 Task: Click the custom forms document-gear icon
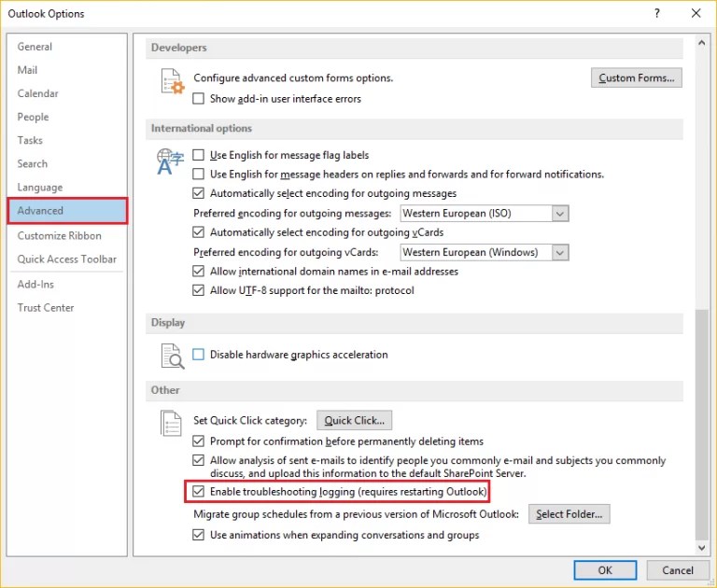173,81
